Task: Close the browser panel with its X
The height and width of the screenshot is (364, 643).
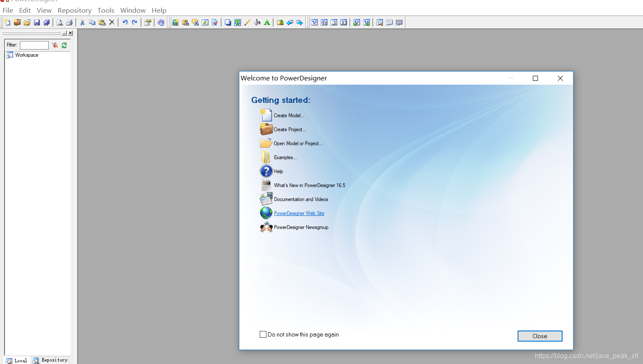Action: click(x=70, y=33)
